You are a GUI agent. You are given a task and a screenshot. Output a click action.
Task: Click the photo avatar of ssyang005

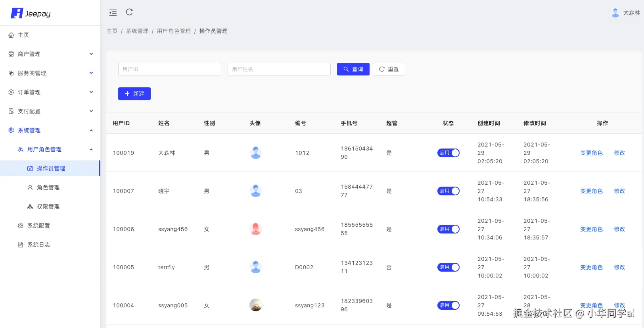click(x=256, y=305)
